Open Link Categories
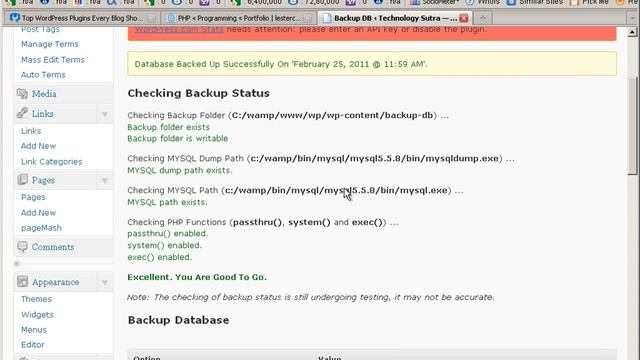This screenshot has width=640, height=360. (x=51, y=162)
